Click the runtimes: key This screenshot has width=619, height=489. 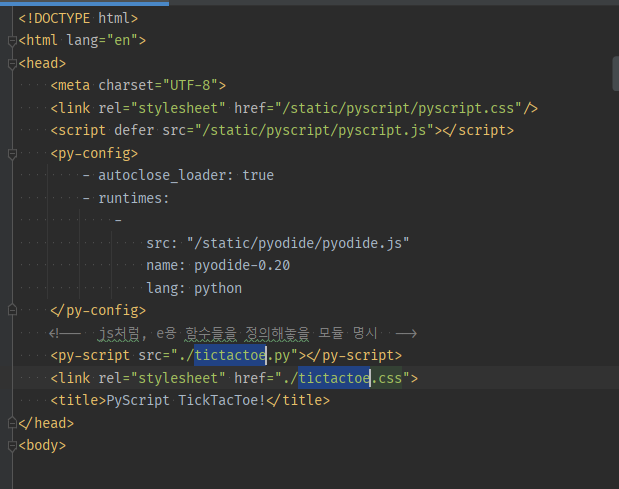(133, 198)
